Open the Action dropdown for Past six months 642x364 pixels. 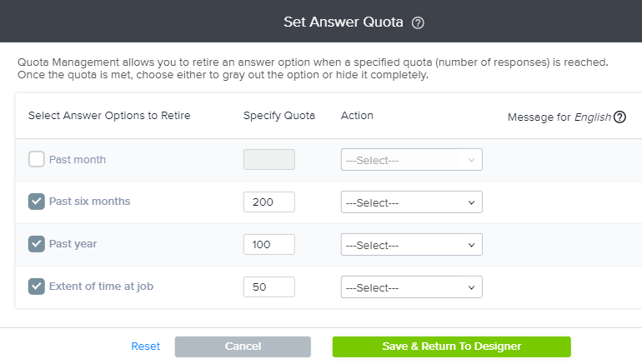click(411, 202)
